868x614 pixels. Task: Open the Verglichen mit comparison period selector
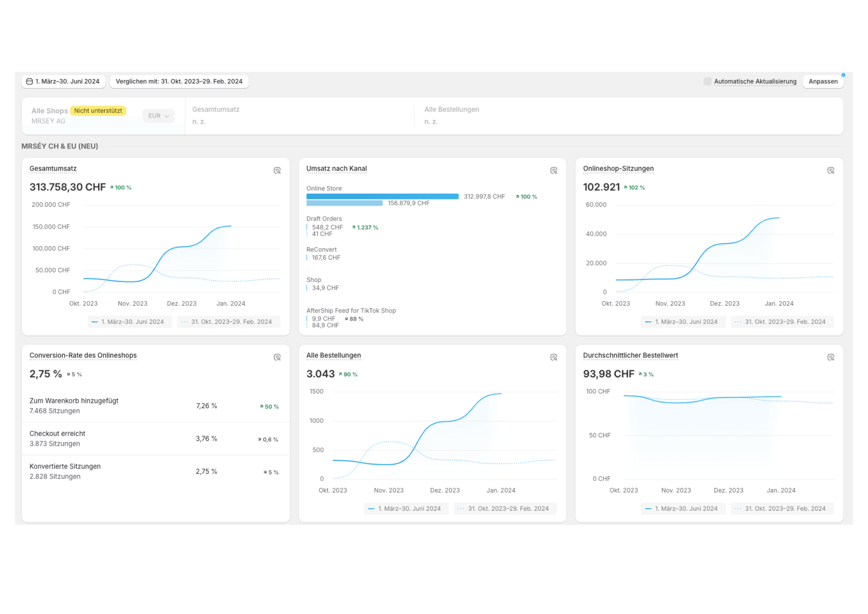tap(180, 81)
